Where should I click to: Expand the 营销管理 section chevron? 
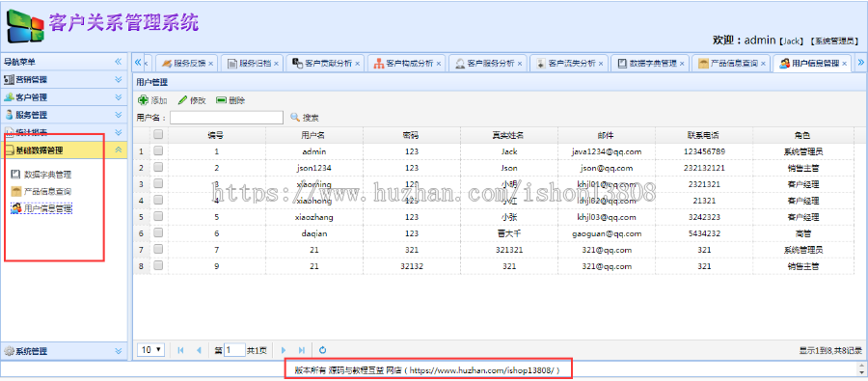click(x=118, y=79)
